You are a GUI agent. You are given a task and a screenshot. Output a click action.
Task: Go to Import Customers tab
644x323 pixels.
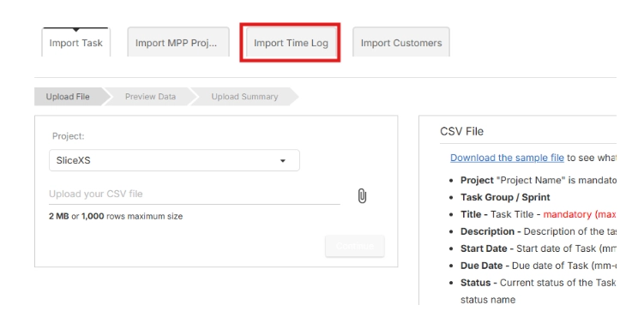point(401,42)
